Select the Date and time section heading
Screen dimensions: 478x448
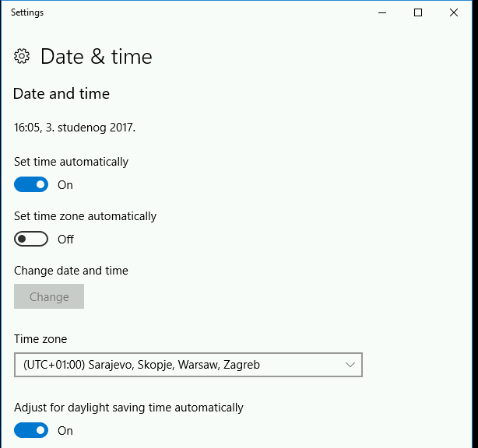pyautogui.click(x=62, y=94)
